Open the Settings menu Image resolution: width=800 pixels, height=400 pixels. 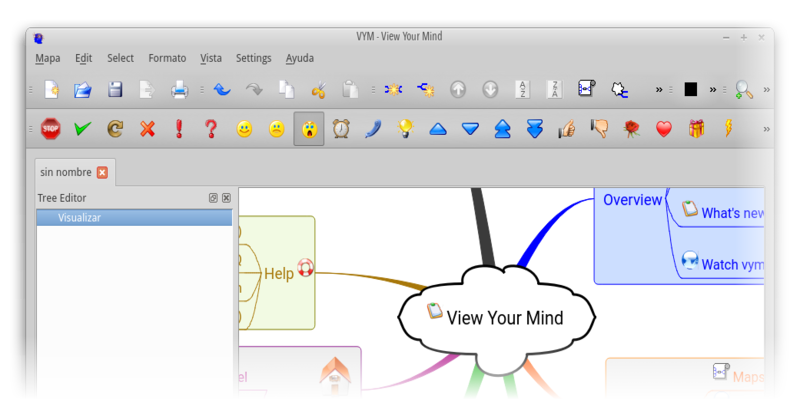[254, 58]
